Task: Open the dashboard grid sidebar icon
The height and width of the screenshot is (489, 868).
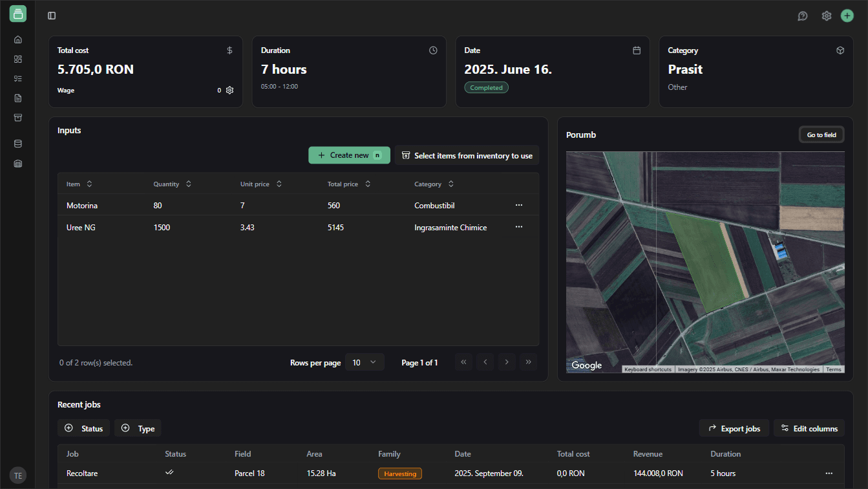Action: point(18,59)
